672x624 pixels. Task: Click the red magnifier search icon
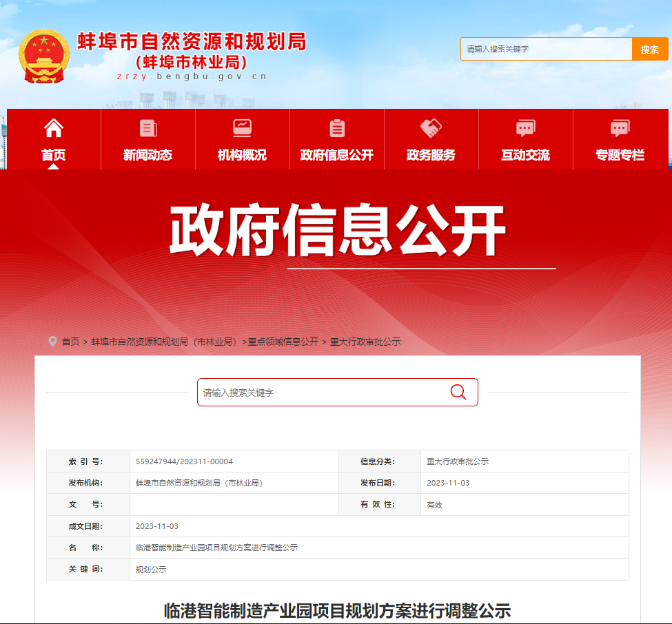coord(458,392)
